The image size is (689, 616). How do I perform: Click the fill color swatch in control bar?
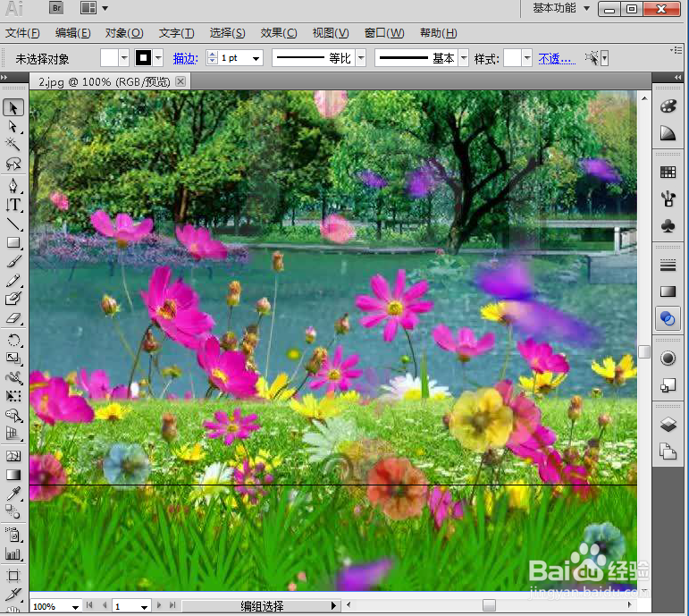(x=109, y=57)
